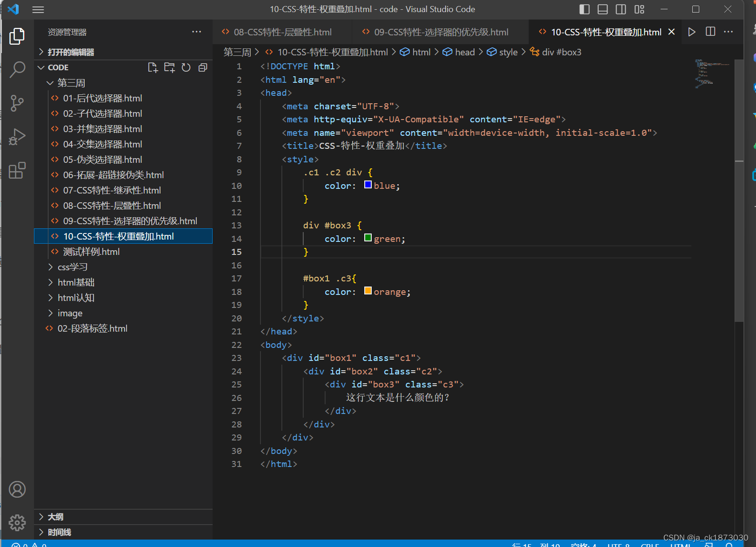Switch to 08-CSS特性-层叠性.html tab

282,32
